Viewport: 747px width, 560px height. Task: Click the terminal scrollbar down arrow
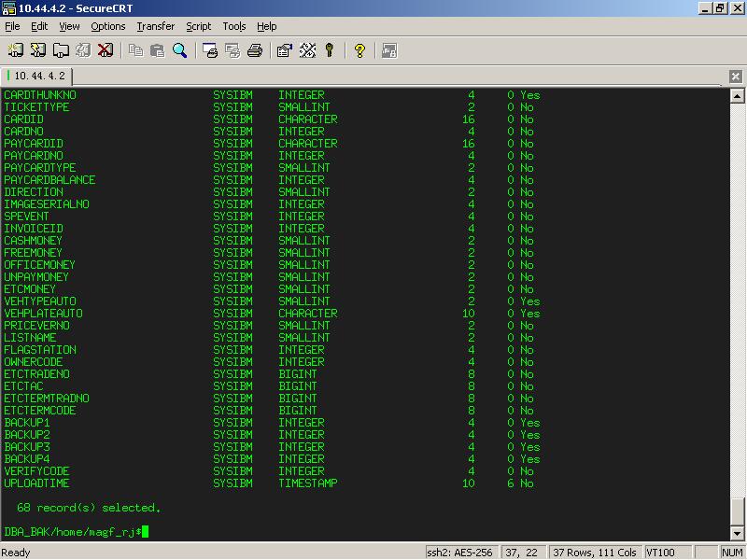pyautogui.click(x=737, y=533)
